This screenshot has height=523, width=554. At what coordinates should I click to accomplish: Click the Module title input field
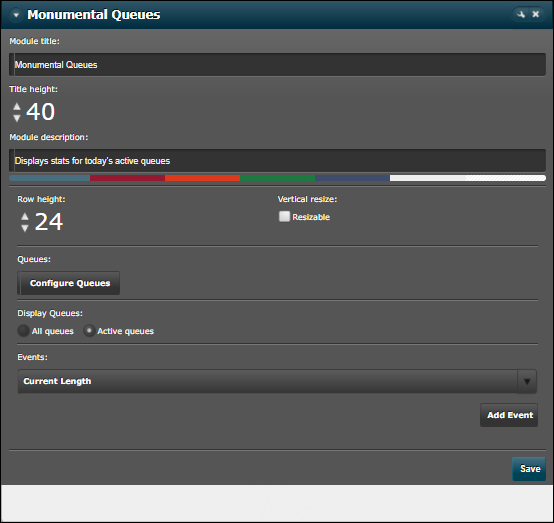(277, 65)
